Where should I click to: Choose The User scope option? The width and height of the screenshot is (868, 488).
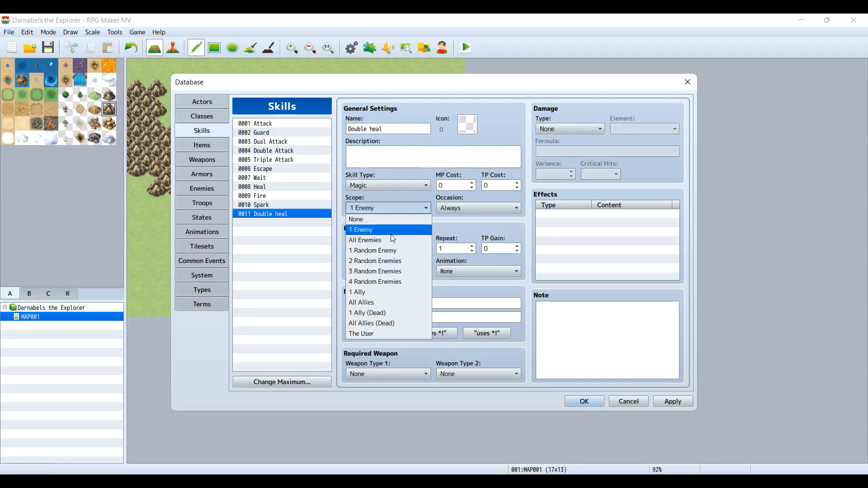(x=389, y=333)
